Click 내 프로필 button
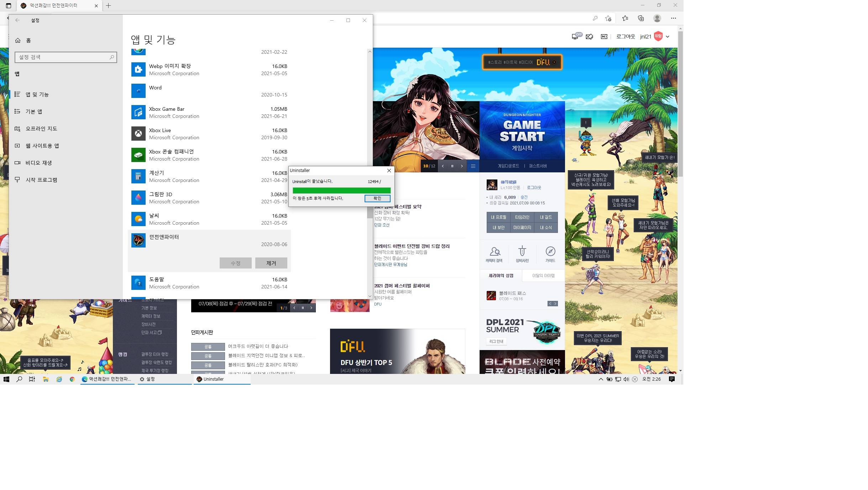868x490 pixels. click(498, 217)
